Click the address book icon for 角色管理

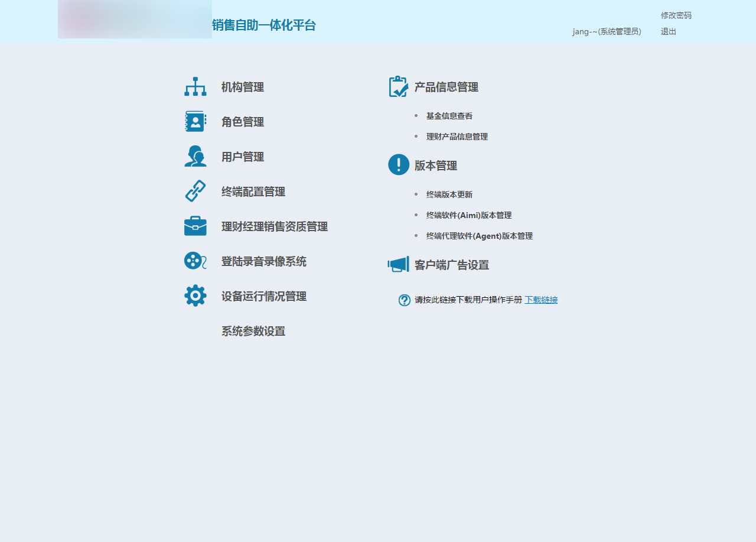pos(195,122)
